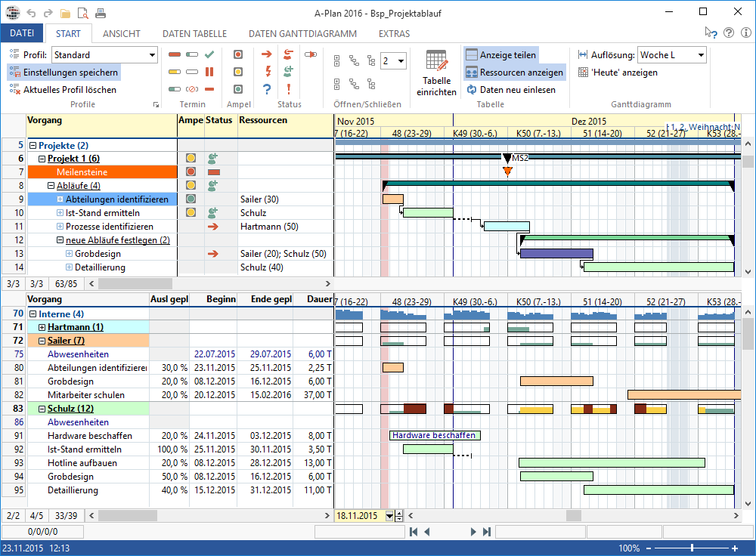This screenshot has height=556, width=756.
Task: Click the purple Grobdesign Gantt bar
Action: pyautogui.click(x=557, y=253)
